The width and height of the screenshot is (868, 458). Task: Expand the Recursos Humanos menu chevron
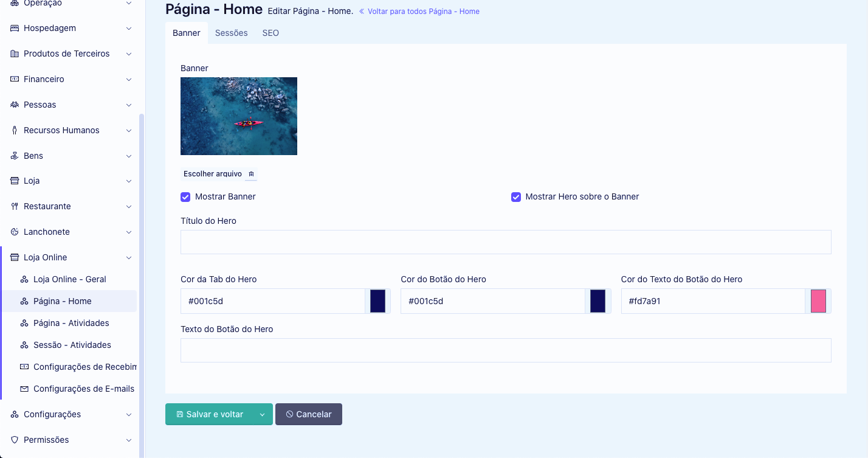129,130
